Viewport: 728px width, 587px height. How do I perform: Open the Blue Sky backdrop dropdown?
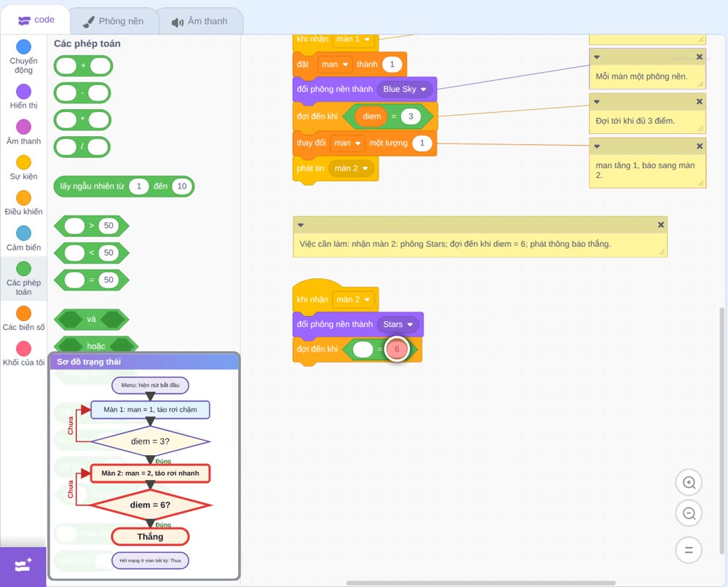[404, 89]
